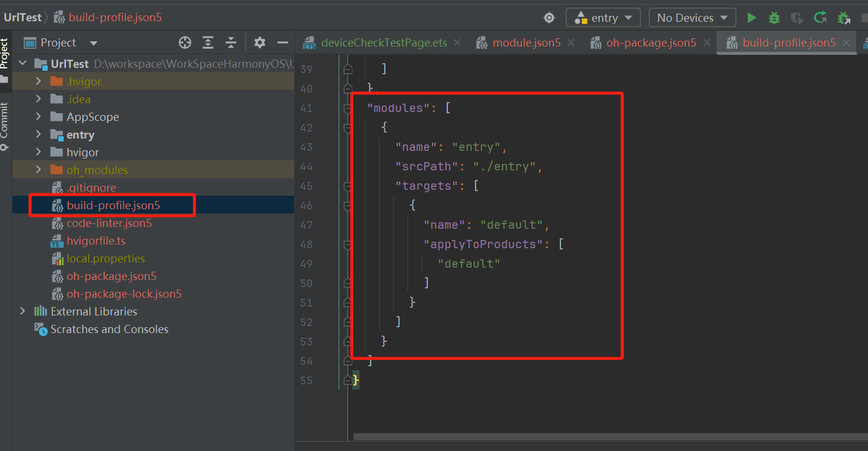This screenshot has height=451, width=868.
Task: Switch to module.json5 editor tab
Action: point(526,43)
